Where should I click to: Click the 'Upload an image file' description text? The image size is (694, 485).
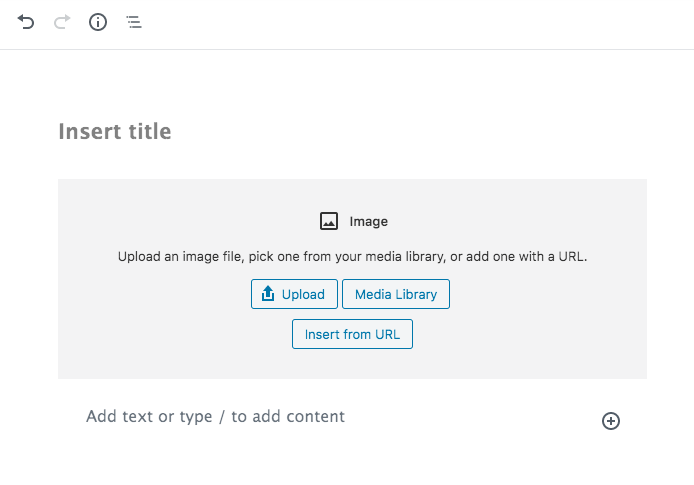point(352,257)
